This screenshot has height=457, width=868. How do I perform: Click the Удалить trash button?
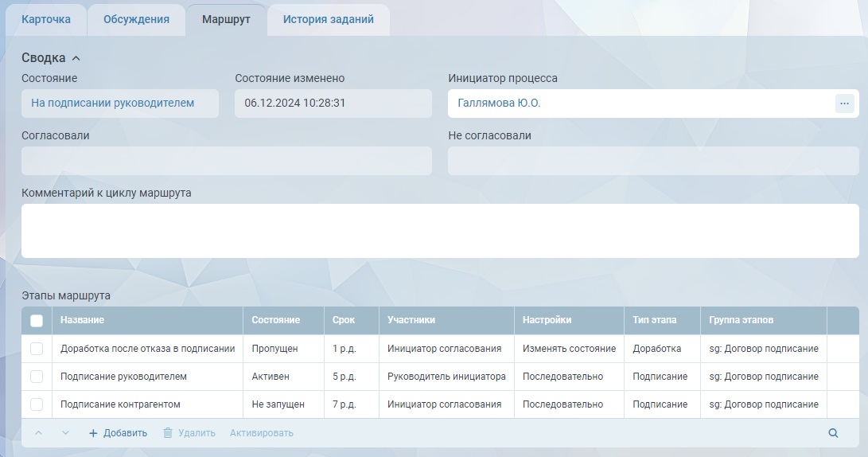tap(189, 433)
